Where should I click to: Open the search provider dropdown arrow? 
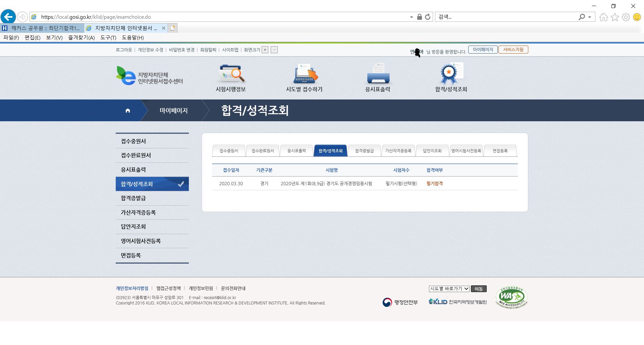[x=590, y=17]
